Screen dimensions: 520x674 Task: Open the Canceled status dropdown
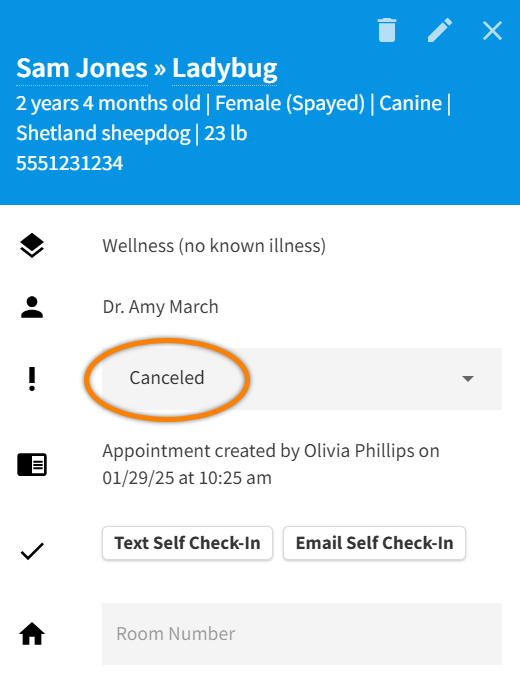(302, 379)
